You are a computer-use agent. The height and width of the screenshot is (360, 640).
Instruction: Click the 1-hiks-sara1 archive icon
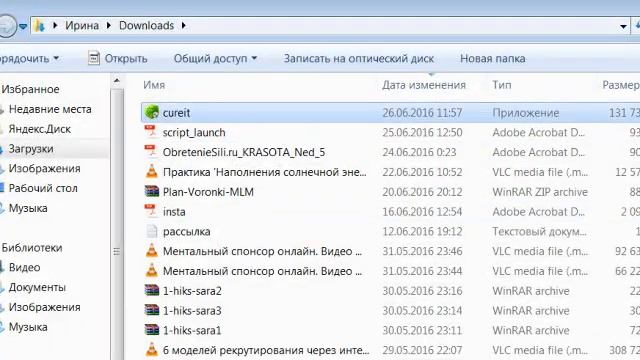point(151,330)
